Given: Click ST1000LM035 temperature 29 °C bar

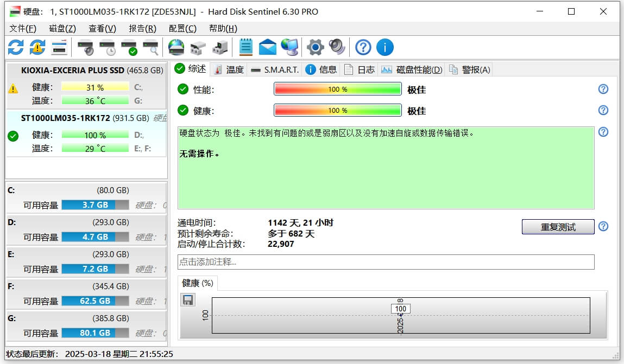Looking at the screenshot, I should tap(95, 148).
